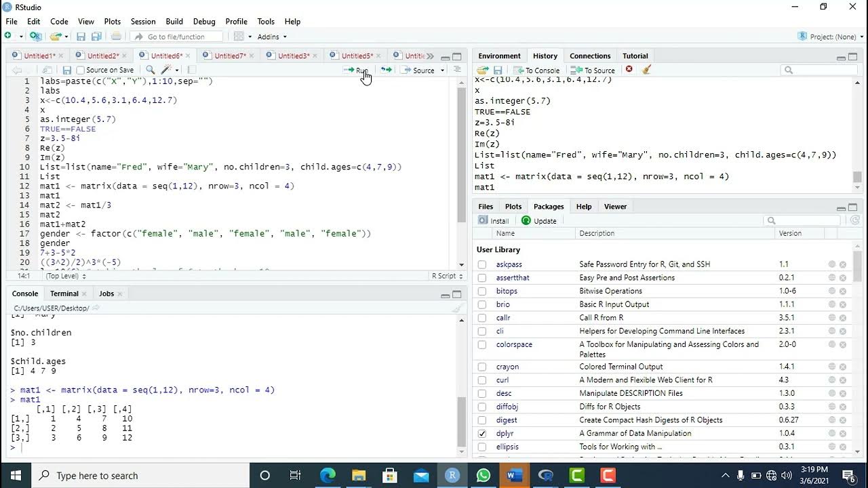Open the Environment tab
Screen dimensions: 868x488
[499, 56]
